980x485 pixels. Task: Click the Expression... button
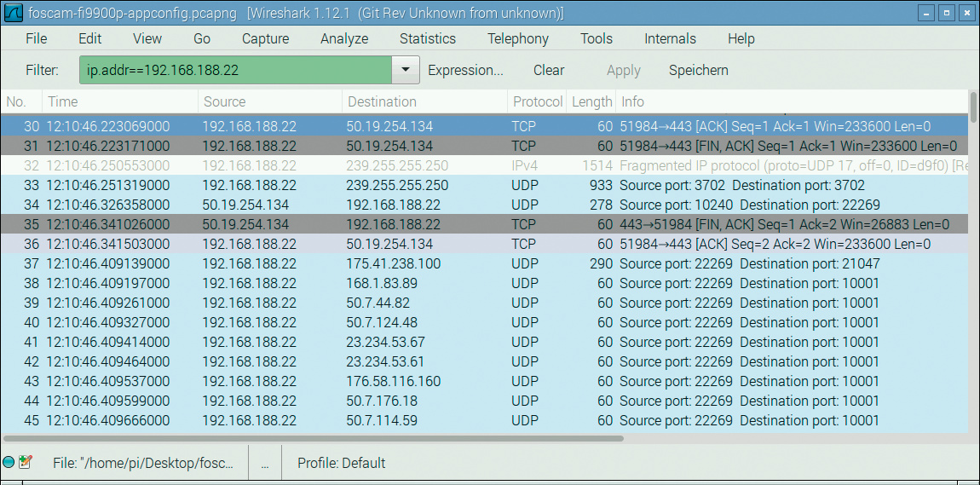(465, 70)
